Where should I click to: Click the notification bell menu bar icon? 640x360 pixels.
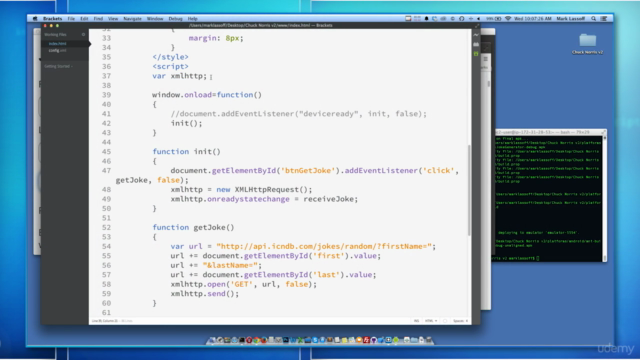point(427,19)
